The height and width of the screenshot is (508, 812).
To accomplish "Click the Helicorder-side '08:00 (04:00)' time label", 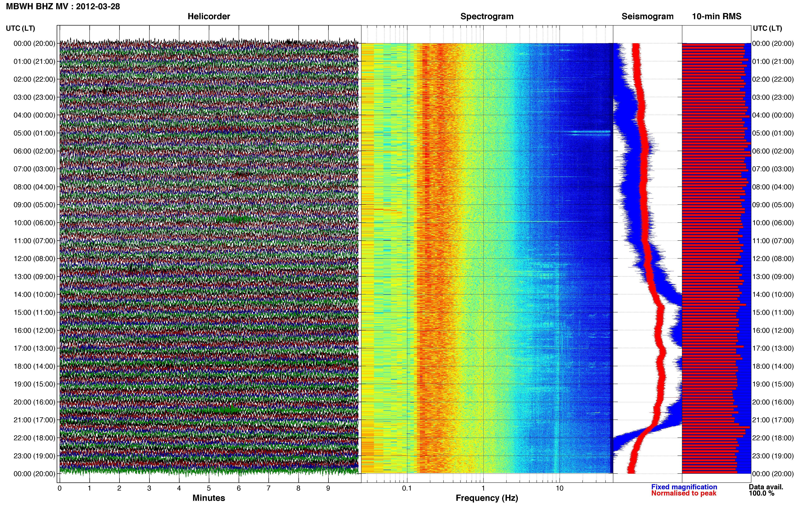I will 34,187.
